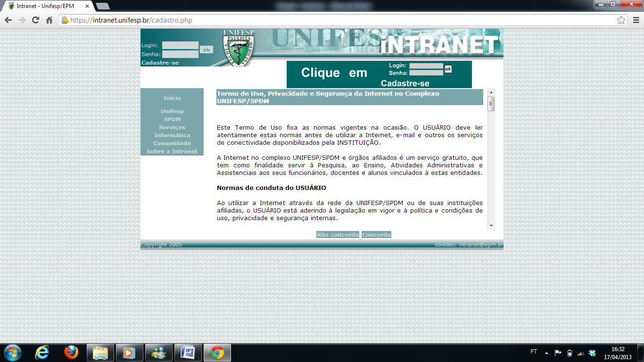Bookmark this page with the star icon
This screenshot has width=644, height=362.
(x=621, y=20)
